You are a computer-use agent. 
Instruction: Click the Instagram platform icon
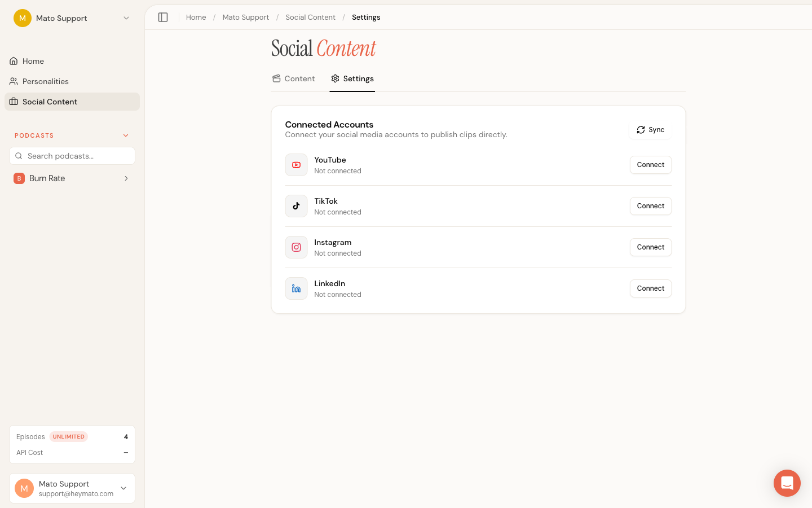296,247
